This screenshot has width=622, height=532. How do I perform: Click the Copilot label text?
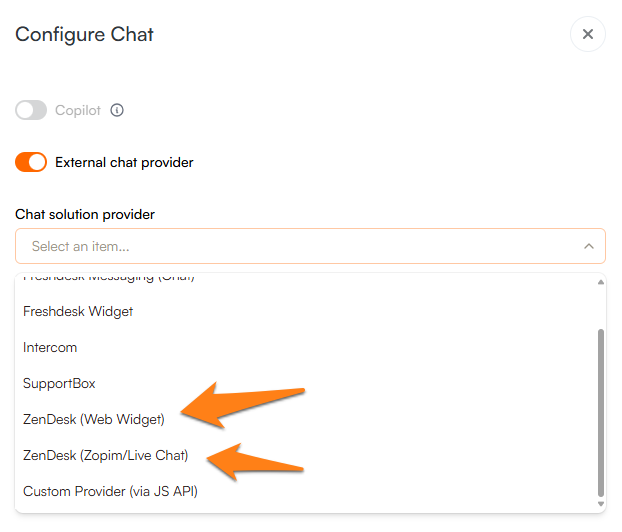pyautogui.click(x=78, y=111)
